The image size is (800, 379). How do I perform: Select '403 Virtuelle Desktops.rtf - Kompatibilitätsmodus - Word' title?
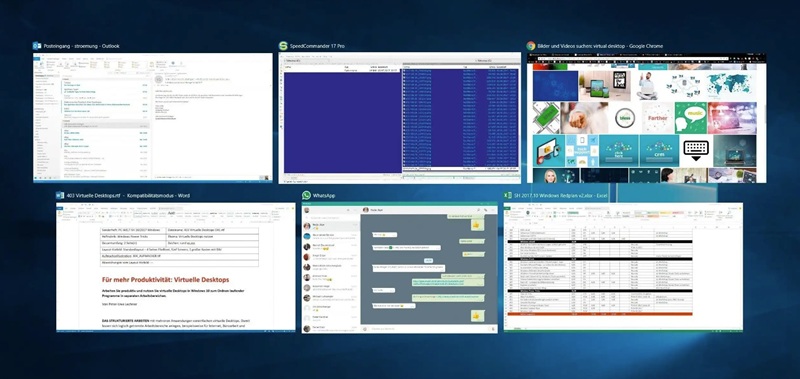(129, 195)
